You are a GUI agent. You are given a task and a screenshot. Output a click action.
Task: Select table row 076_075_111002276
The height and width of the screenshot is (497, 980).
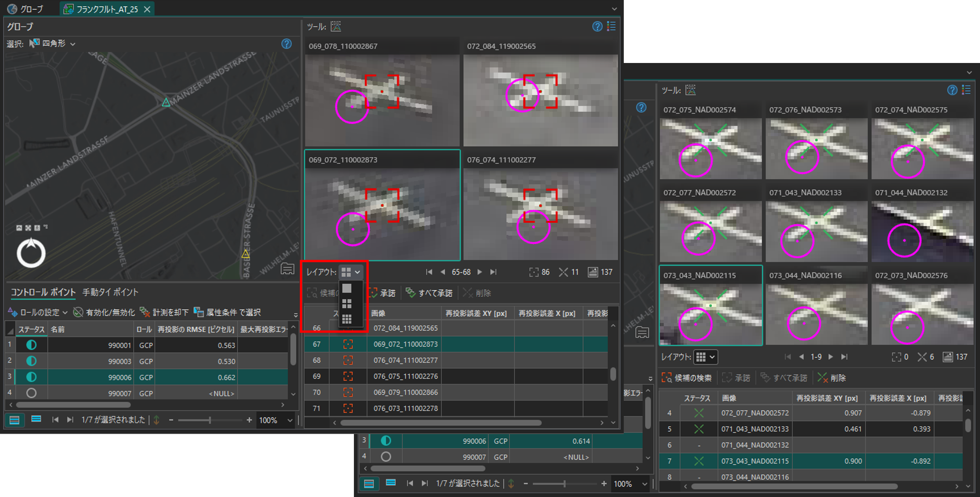[456, 376]
